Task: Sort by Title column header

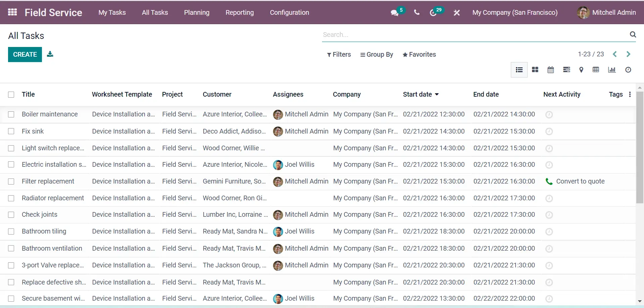Action: [28, 94]
